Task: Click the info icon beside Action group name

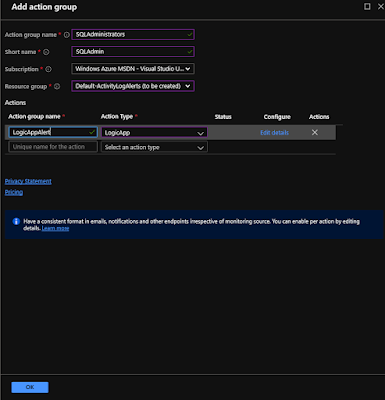Action: pos(67,35)
